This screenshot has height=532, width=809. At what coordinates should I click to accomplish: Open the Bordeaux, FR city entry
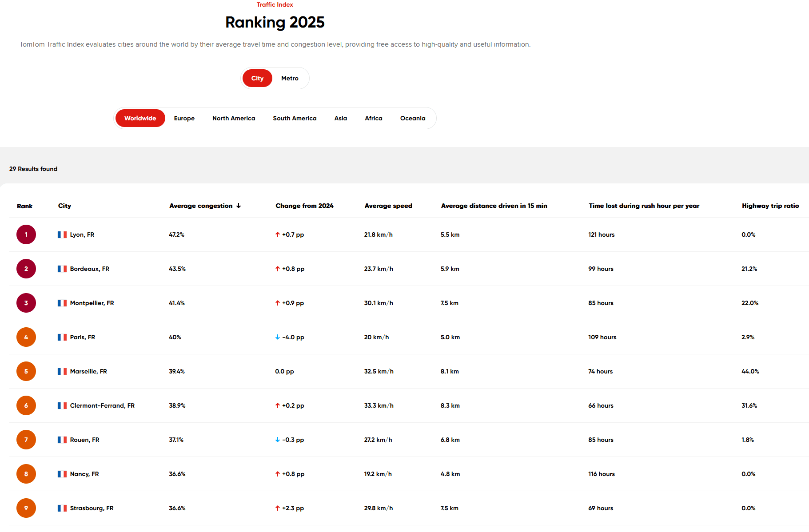(89, 269)
